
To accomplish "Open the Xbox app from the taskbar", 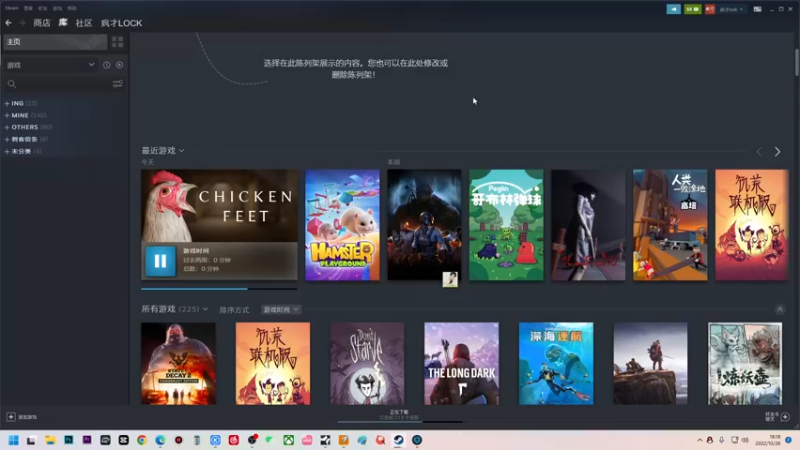I will [x=289, y=440].
